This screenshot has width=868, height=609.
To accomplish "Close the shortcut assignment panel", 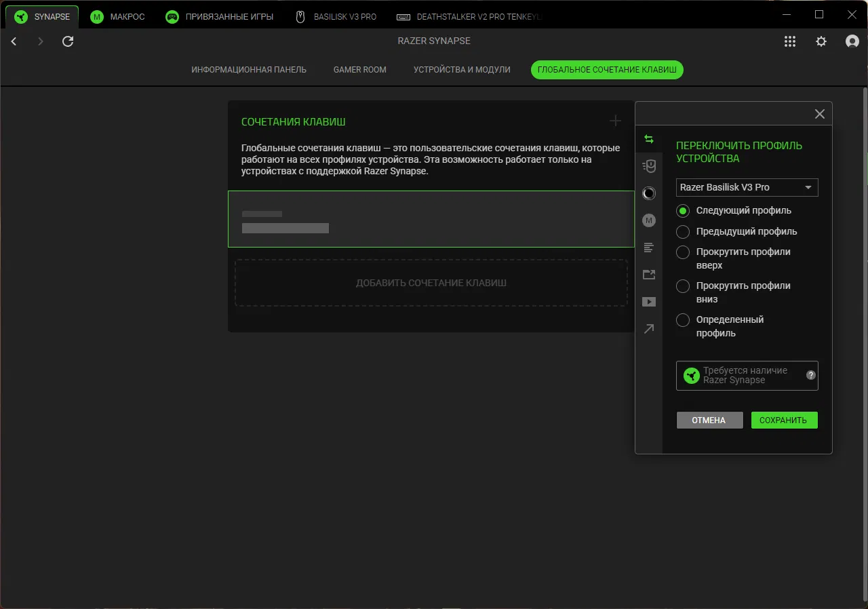I will coord(820,114).
